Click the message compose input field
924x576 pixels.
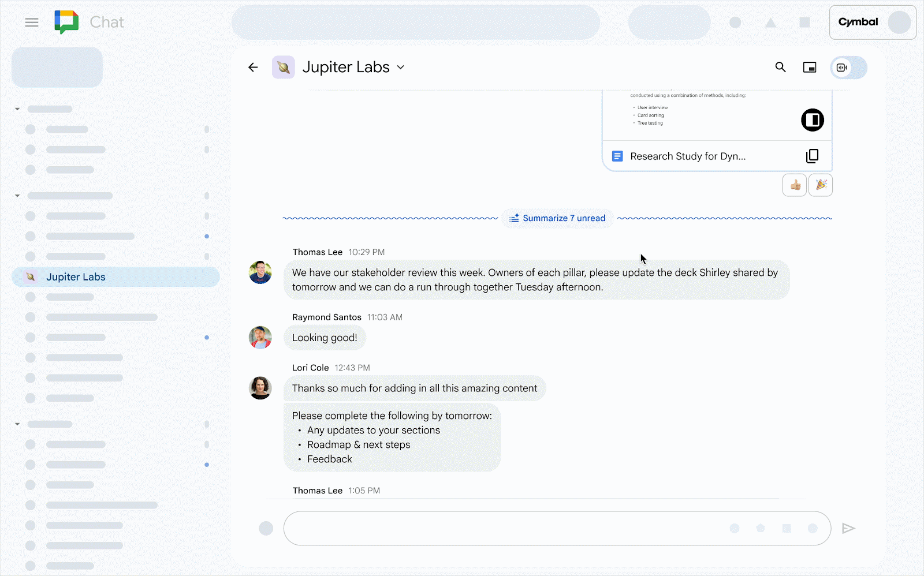(x=502, y=528)
